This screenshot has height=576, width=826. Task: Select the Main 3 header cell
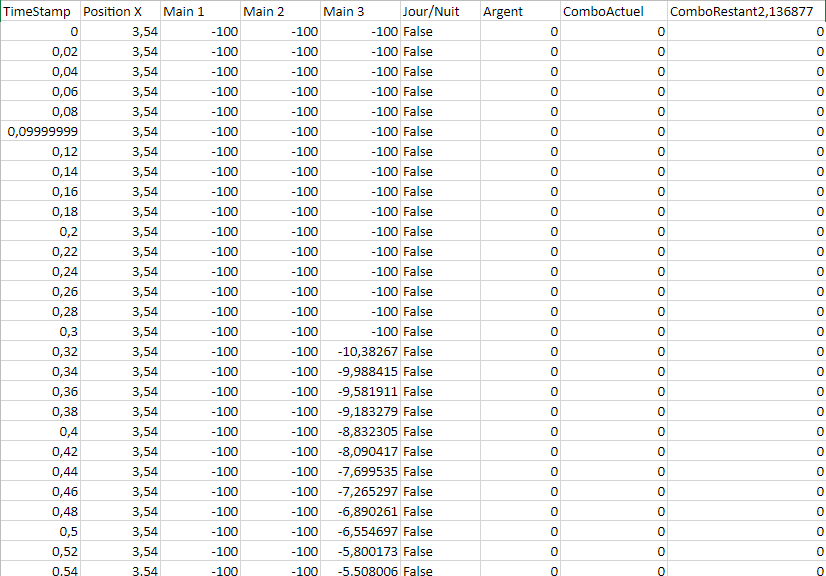tap(361, 11)
